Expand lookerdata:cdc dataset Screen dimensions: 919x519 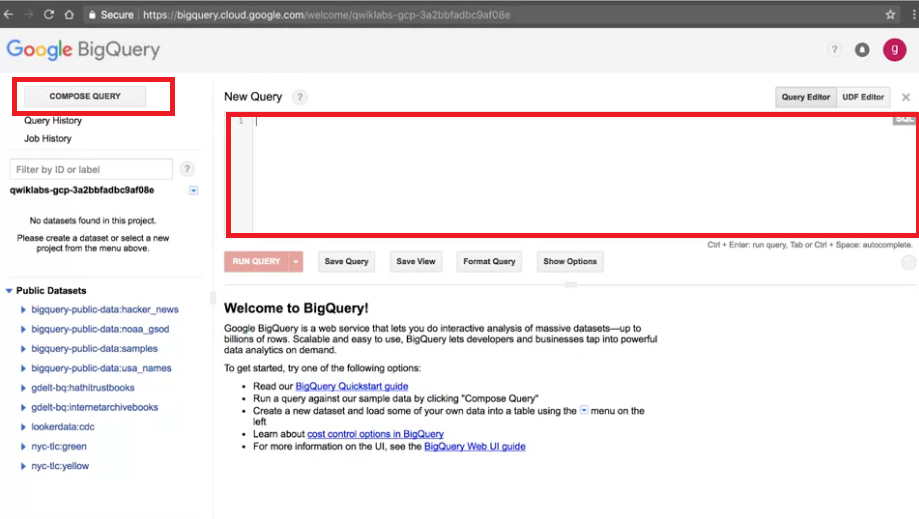click(x=23, y=427)
